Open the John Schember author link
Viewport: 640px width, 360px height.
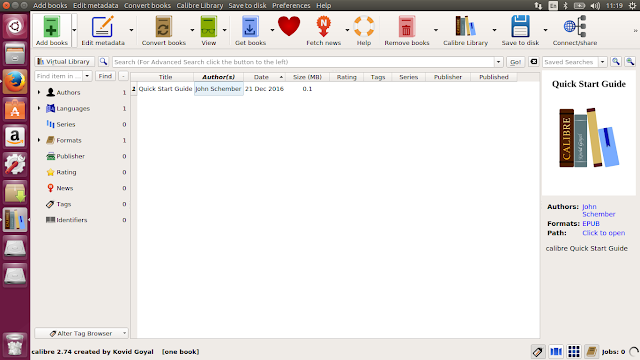pyautogui.click(x=598, y=210)
